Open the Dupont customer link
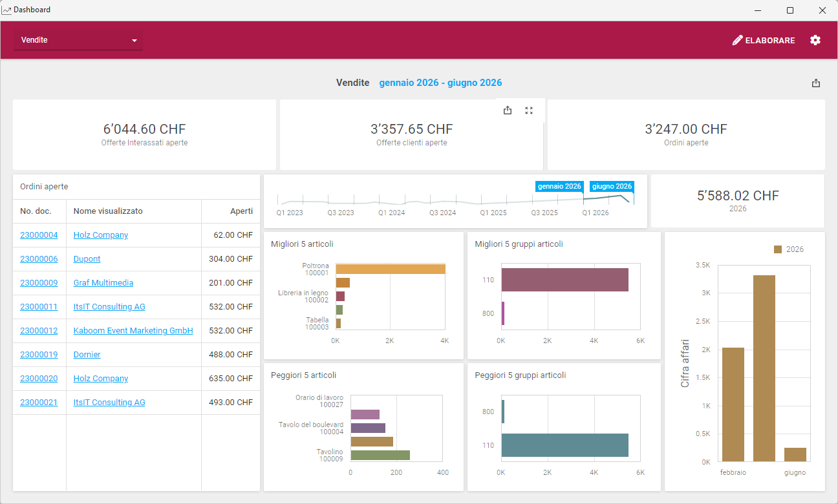The image size is (838, 504). click(x=87, y=259)
